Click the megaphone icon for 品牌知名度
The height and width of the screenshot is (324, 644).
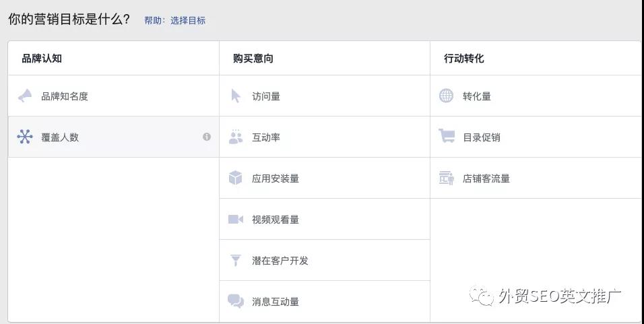25,96
